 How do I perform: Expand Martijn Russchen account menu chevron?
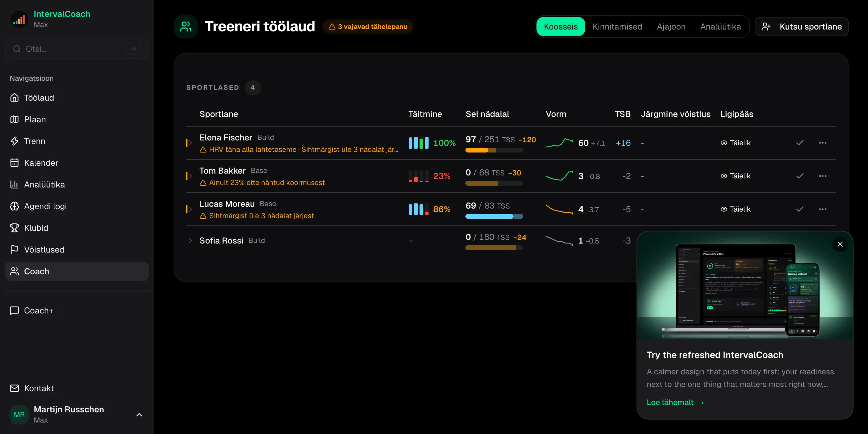tap(139, 415)
